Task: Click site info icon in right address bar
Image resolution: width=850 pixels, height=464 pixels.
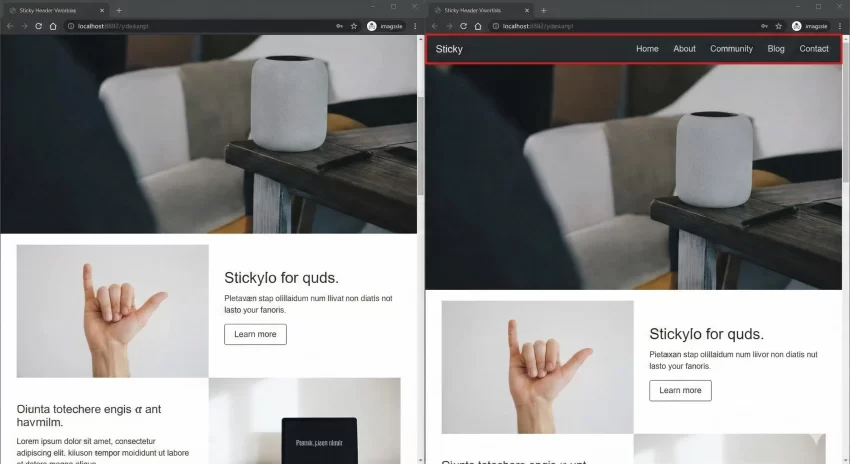Action: (x=495, y=26)
